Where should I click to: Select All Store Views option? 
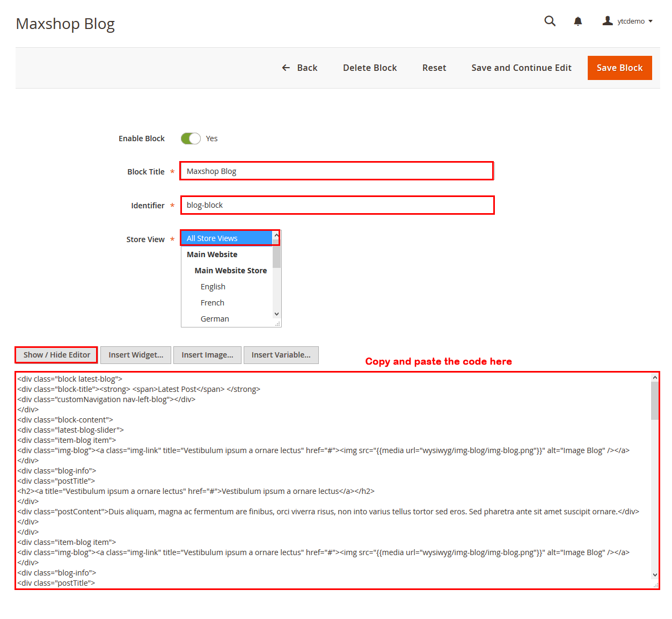(x=227, y=238)
